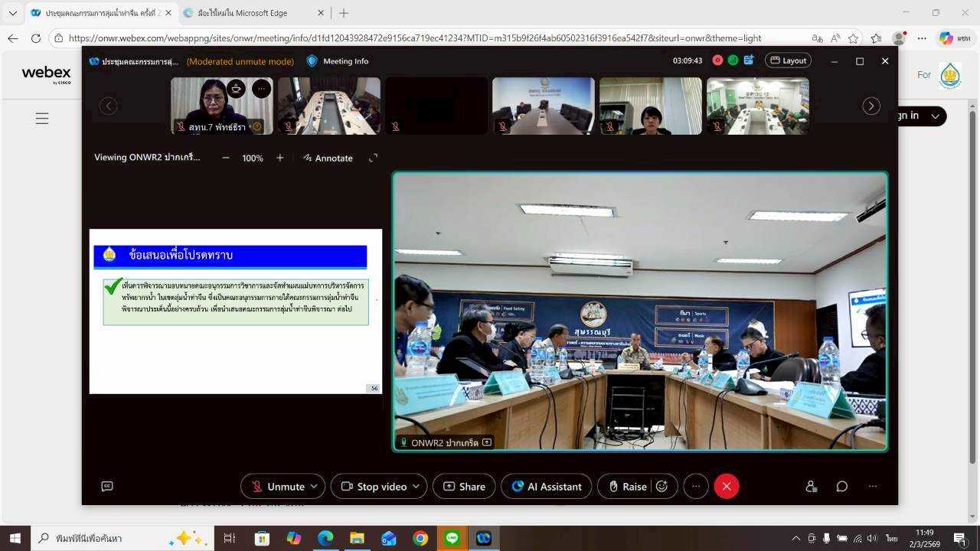Screen dimensions: 980x551
Task: Open AI Assistant
Action: (547, 487)
